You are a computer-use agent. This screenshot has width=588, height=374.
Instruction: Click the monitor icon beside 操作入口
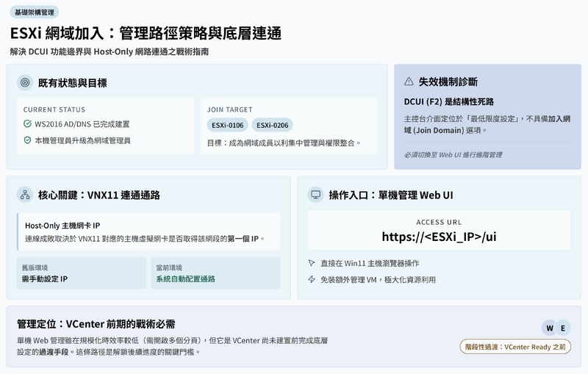coord(316,195)
